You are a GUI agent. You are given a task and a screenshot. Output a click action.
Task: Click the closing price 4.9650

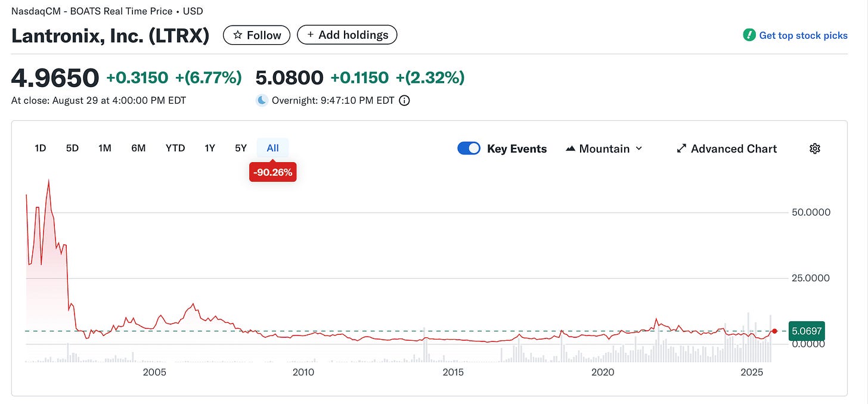click(x=55, y=78)
